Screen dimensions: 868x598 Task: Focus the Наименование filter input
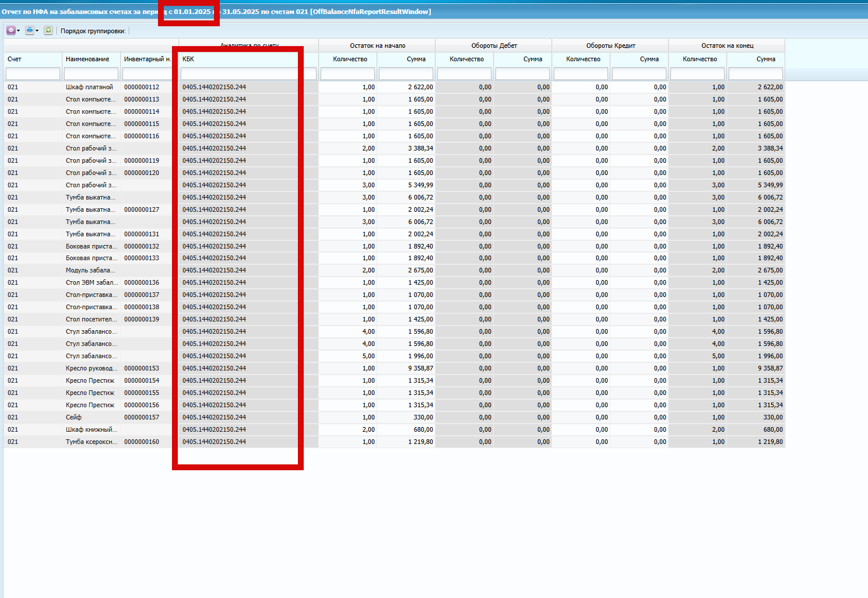point(91,74)
